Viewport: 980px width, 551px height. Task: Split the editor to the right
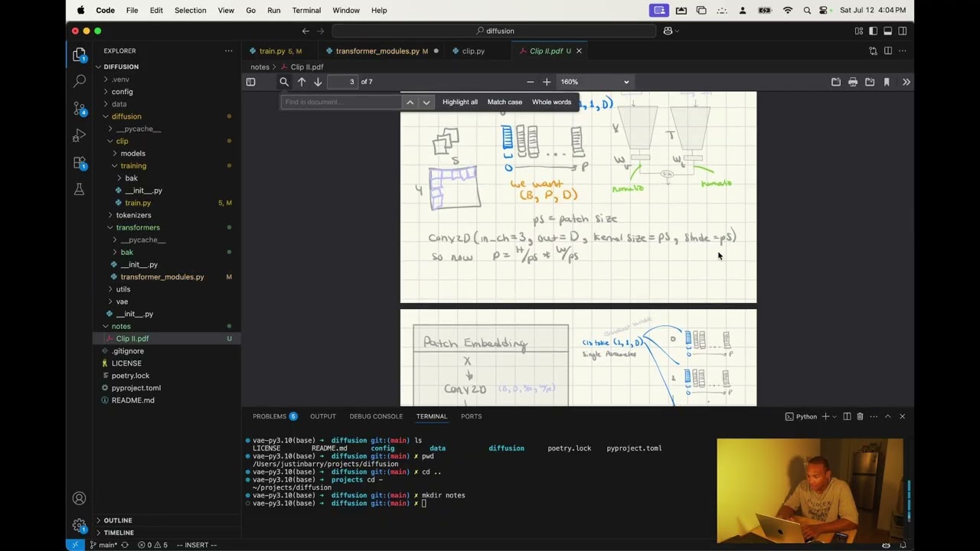click(x=888, y=51)
